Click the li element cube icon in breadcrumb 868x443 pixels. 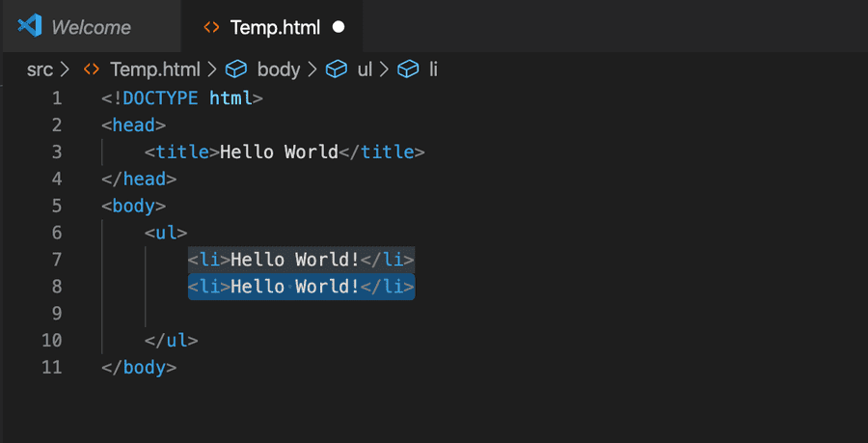coord(409,69)
